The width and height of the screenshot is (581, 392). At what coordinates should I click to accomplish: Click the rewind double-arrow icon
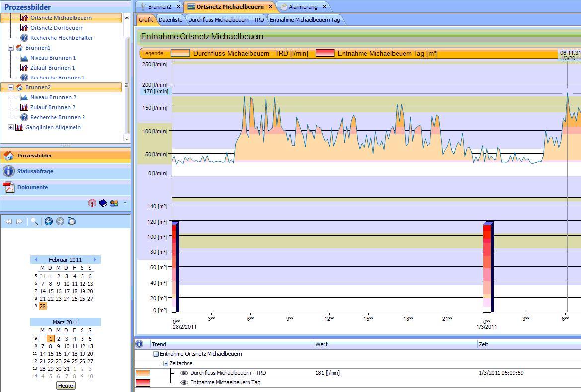(8, 221)
